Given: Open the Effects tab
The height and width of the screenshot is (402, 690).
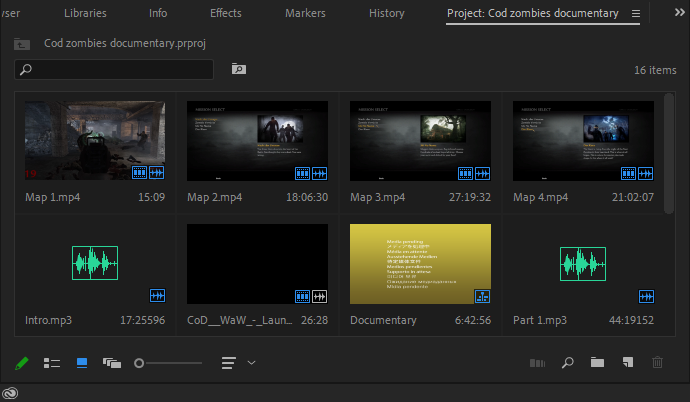Looking at the screenshot, I should click(226, 13).
